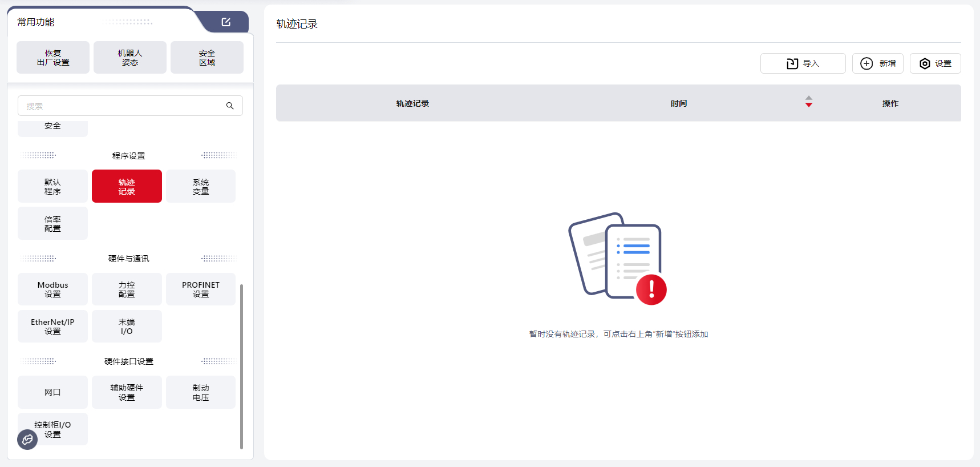Sort descending using the red 时间 down arrow
This screenshot has width=980, height=467.
pyautogui.click(x=808, y=105)
